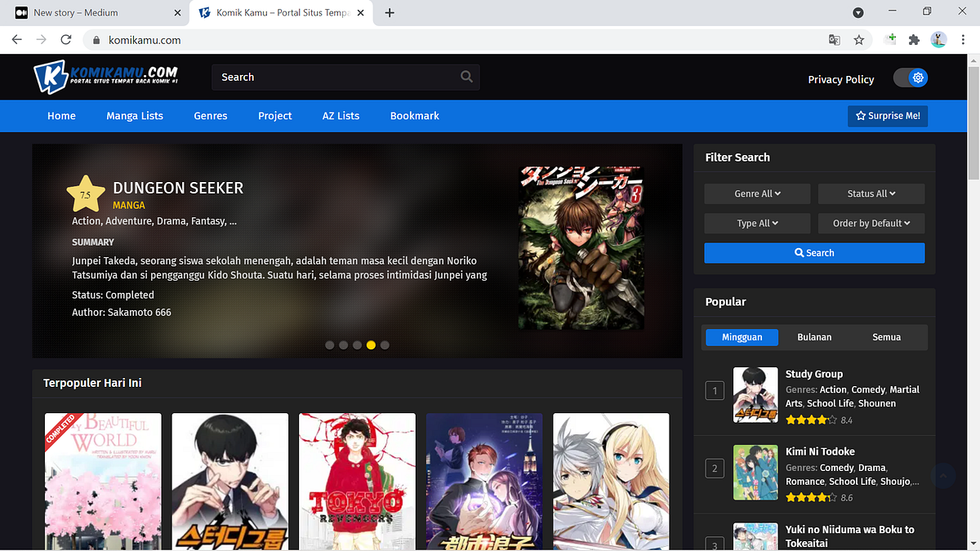Screen dimensions: 980x551
Task: Click the Komikamu.com site logo
Action: [x=106, y=78]
